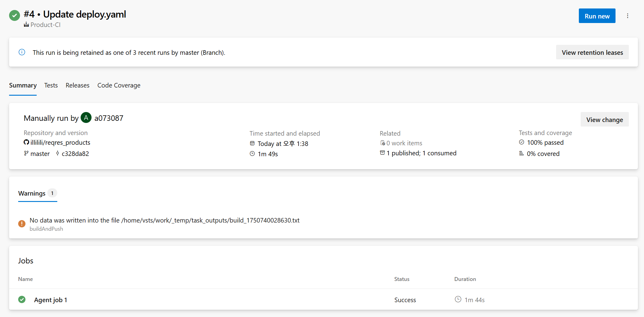Click the info icon in retention banner

tap(22, 52)
